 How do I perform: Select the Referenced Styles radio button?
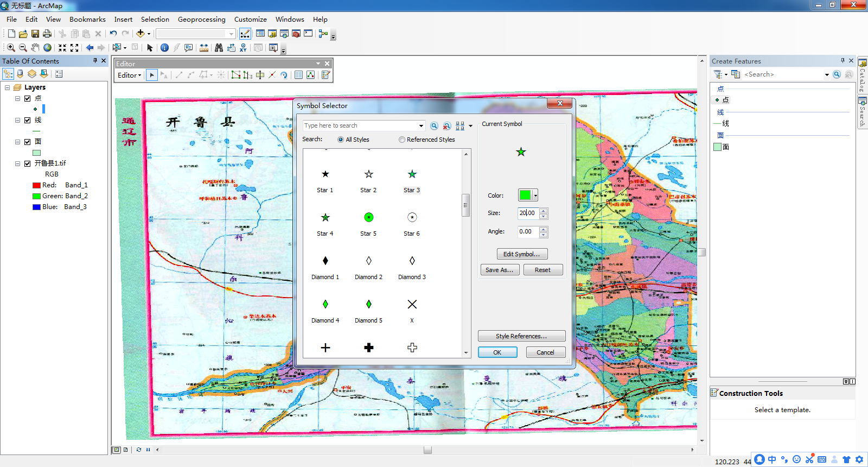402,140
